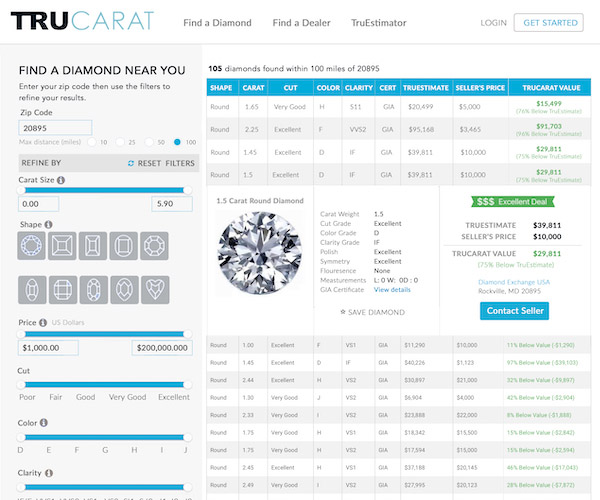Click minimum price $1,000.00 field
This screenshot has height=500, width=600.
coord(48,348)
